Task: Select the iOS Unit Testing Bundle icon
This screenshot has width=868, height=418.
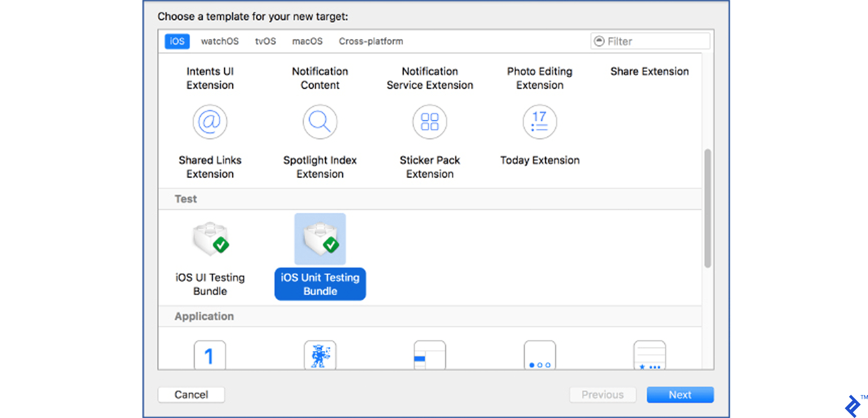Action: (320, 239)
